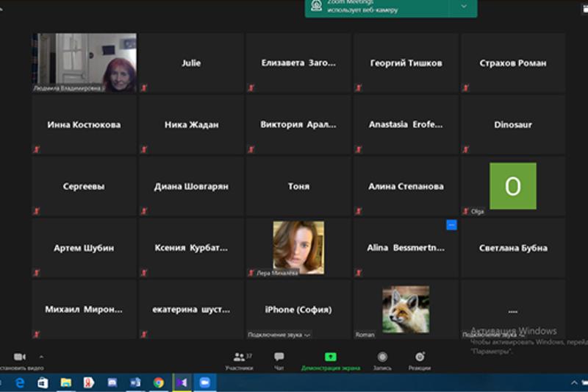Open the Участники participants panel

click(239, 357)
